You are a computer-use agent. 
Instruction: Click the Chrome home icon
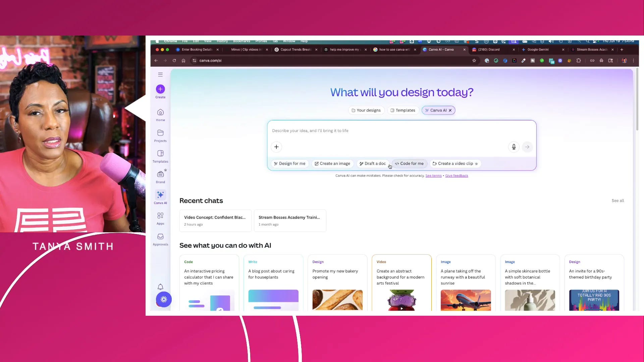click(x=183, y=61)
